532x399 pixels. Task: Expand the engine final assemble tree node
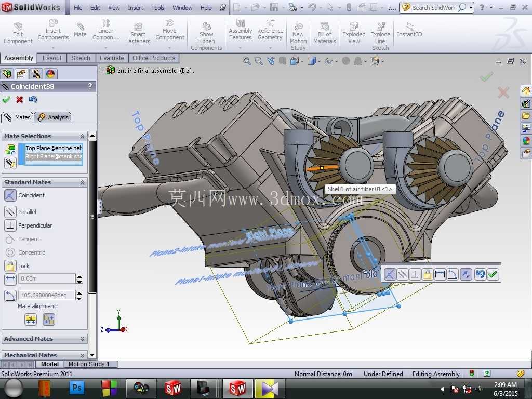101,70
